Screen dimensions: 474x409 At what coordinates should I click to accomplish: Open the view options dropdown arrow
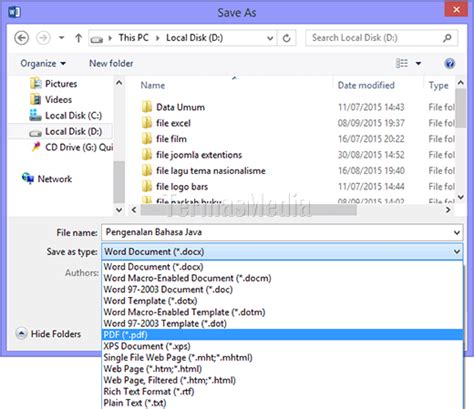click(x=418, y=63)
